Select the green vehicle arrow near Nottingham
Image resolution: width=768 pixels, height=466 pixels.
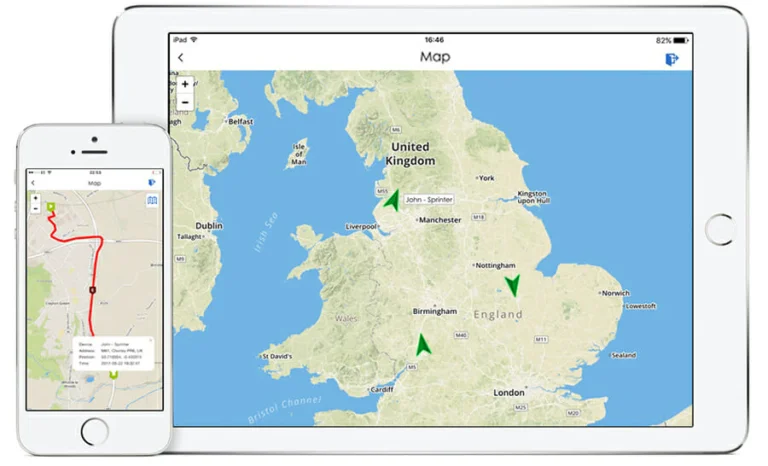point(512,286)
